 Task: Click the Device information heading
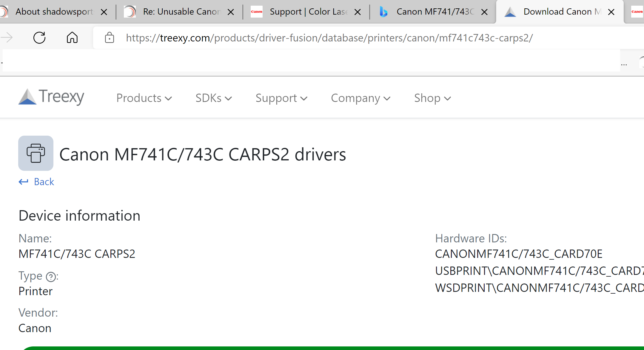click(x=79, y=216)
